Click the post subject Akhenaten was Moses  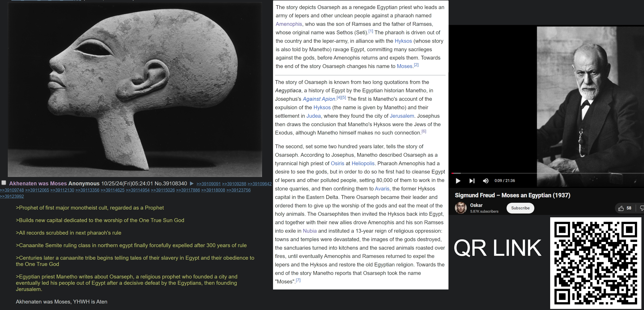pos(38,184)
